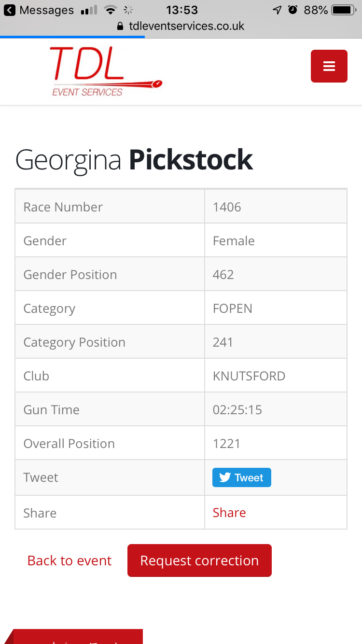Tap the Georgina Pickstock heading

pos(134,160)
